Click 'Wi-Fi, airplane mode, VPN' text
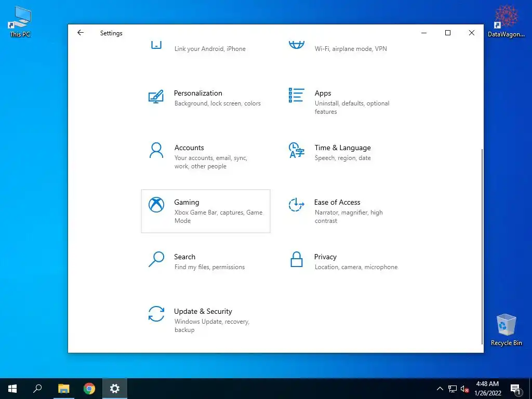Image resolution: width=532 pixels, height=399 pixels. tap(351, 48)
